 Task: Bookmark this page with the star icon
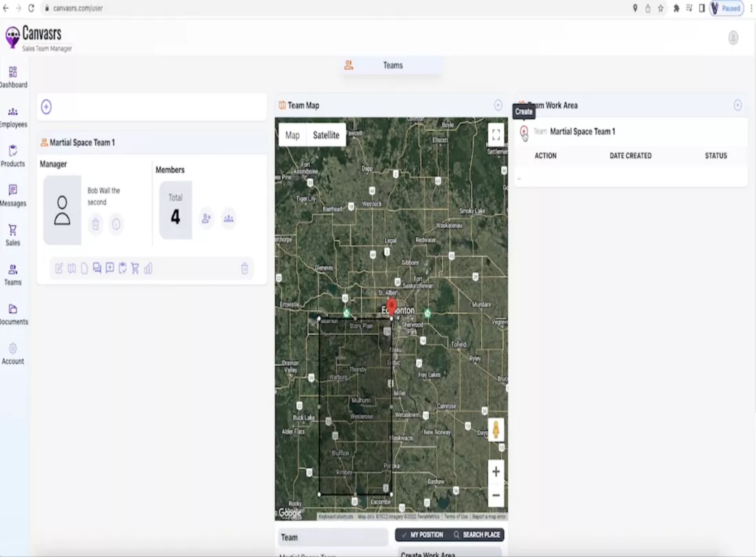tap(660, 8)
